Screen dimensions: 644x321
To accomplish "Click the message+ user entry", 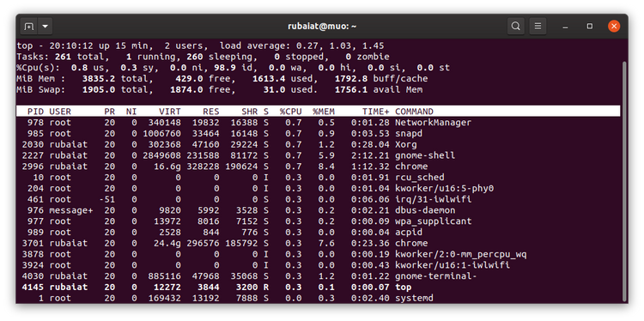I will point(71,210).
